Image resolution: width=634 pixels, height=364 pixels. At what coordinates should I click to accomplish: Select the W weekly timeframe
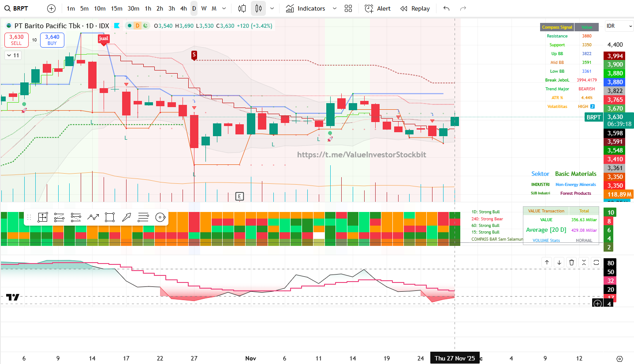pos(204,8)
